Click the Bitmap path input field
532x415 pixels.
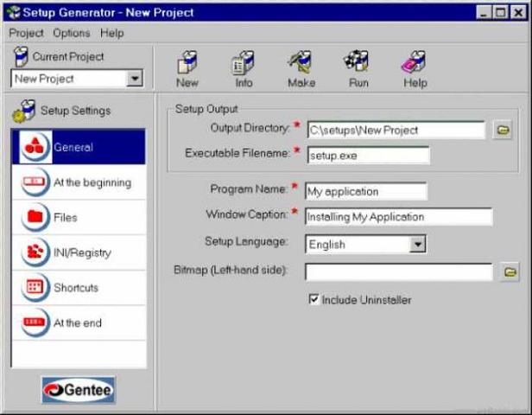point(399,271)
